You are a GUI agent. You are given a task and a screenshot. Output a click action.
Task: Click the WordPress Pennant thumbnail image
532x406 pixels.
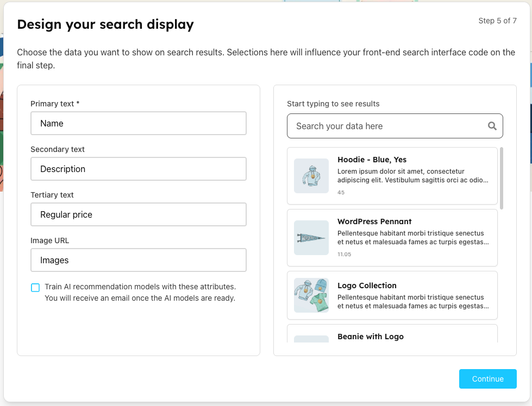tap(311, 238)
